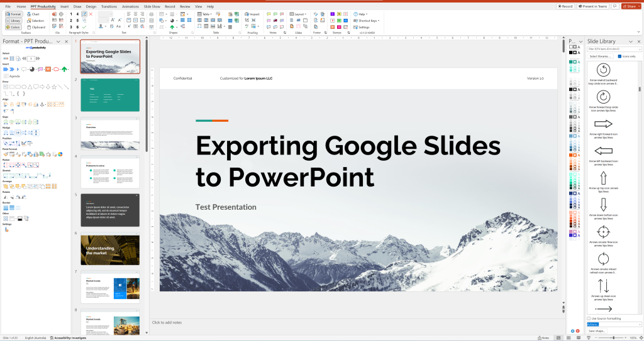Toggle the Chart toolbar option
Viewport: 644px width, 341px height.
(33, 14)
